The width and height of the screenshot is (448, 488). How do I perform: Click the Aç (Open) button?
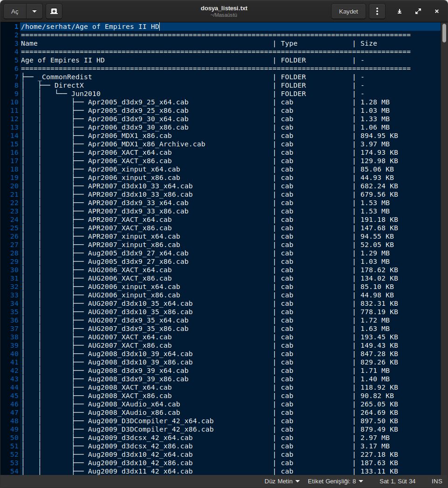(x=15, y=11)
